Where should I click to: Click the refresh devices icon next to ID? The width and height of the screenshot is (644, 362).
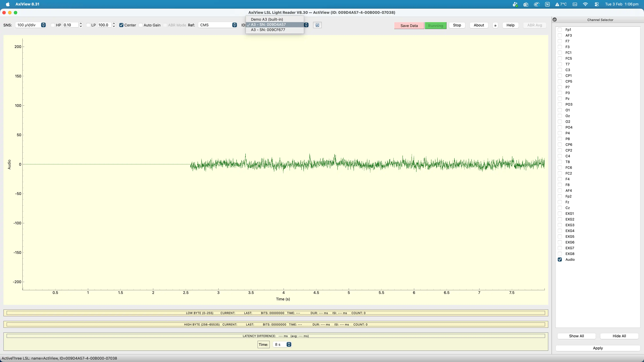click(x=317, y=25)
